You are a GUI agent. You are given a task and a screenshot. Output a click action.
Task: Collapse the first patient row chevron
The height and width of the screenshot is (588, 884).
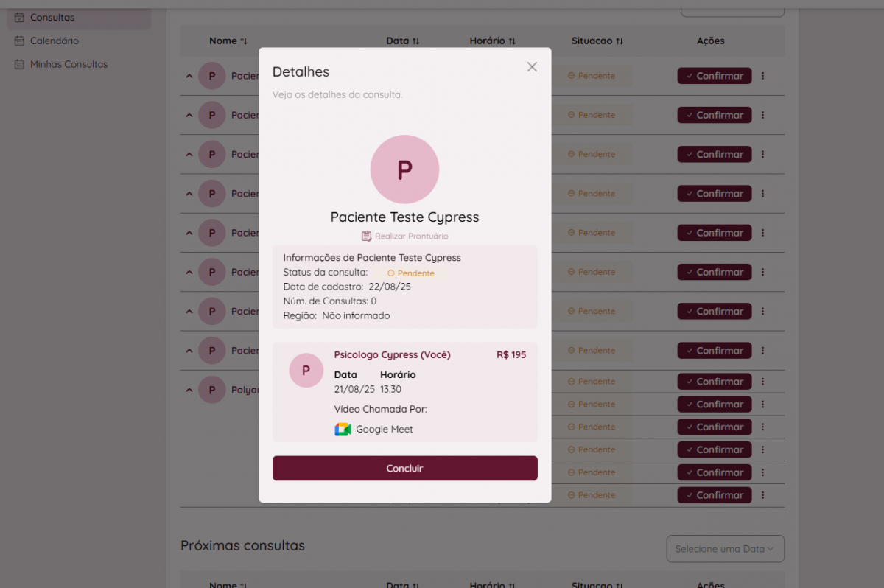pos(189,75)
